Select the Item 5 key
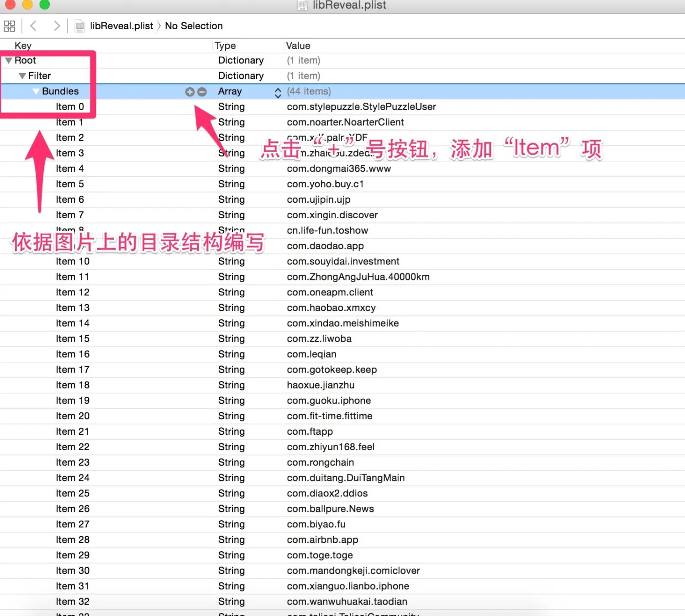Image resolution: width=685 pixels, height=616 pixels. tap(70, 184)
